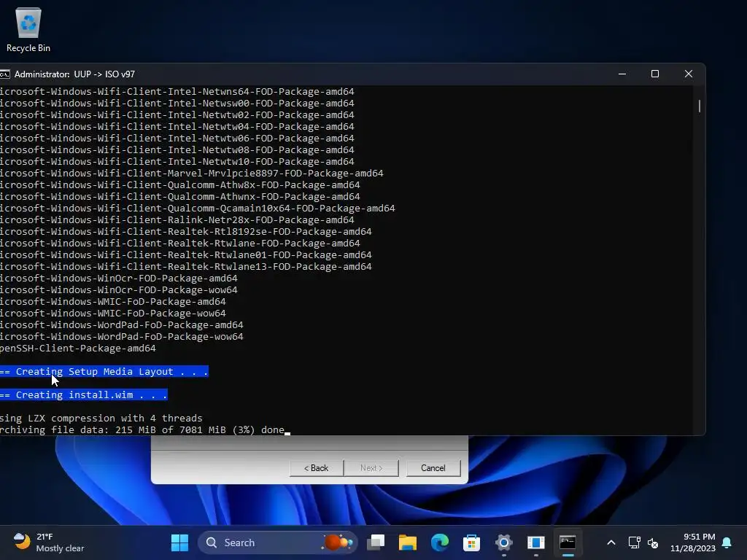Open the Recycle Bin desktop icon
The image size is (747, 560).
pos(28,30)
